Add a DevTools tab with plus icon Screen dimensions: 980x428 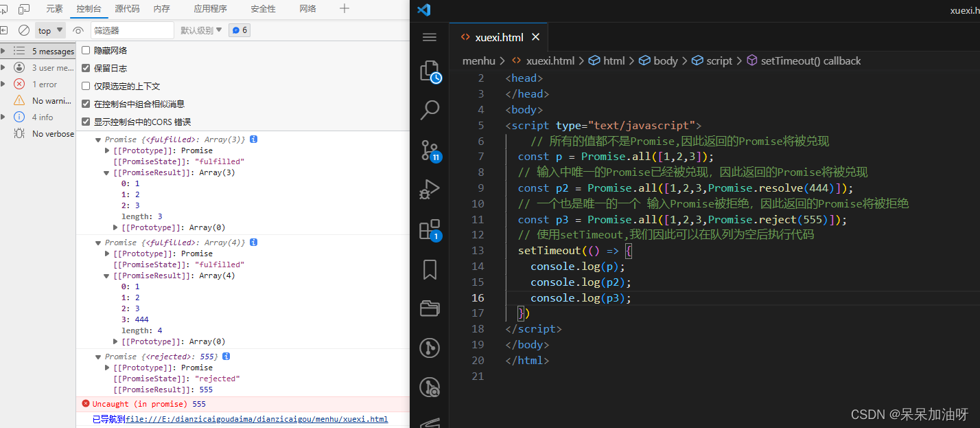coord(345,9)
